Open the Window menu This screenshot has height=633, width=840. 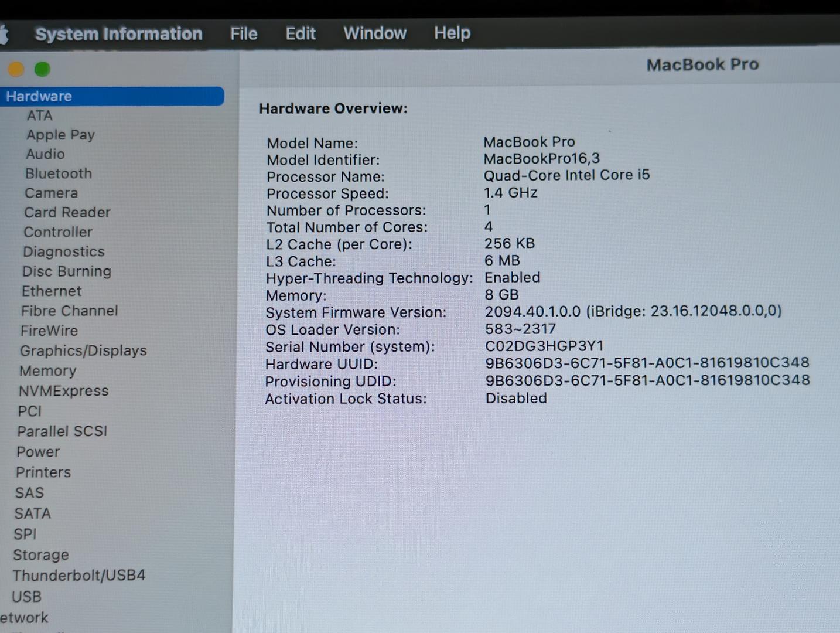(x=375, y=33)
